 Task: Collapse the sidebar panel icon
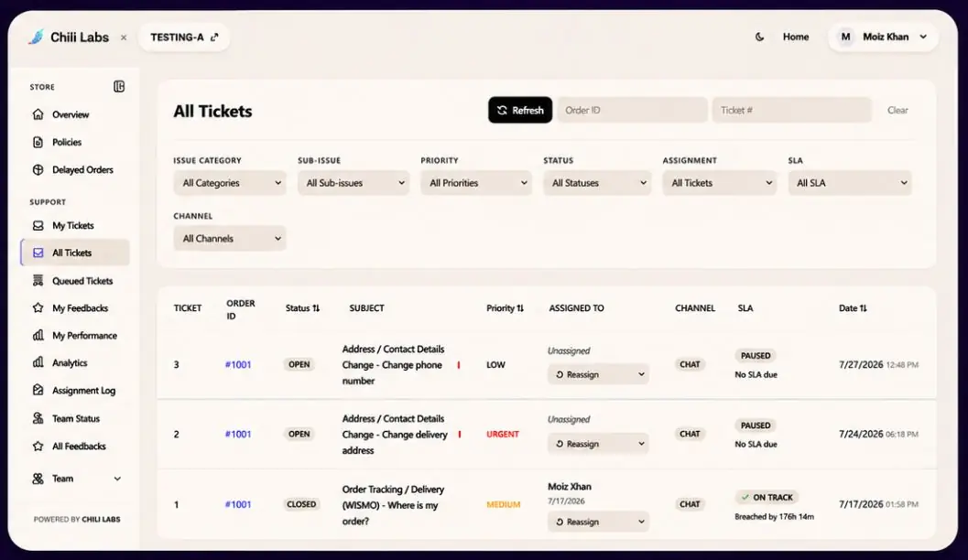click(119, 87)
